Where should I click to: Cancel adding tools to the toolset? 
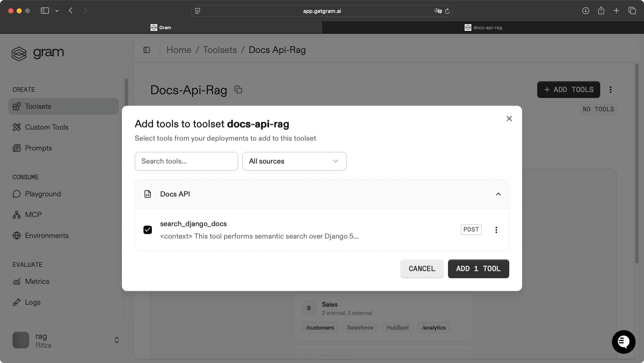(422, 269)
